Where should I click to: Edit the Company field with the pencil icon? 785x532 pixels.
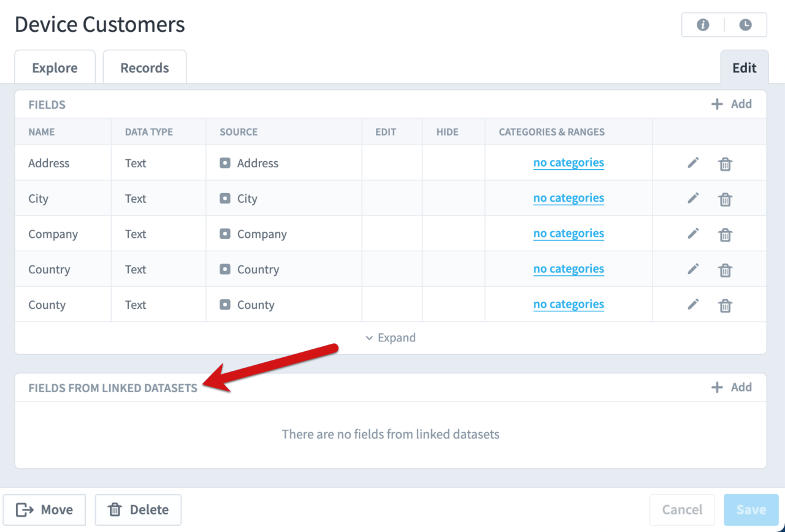point(694,234)
